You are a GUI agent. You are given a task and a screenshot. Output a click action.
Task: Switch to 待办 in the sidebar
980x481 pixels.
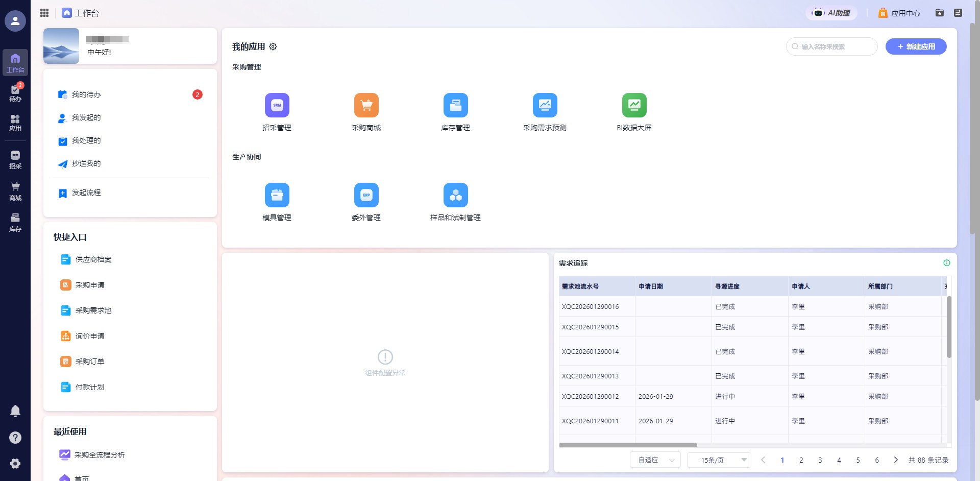point(15,93)
